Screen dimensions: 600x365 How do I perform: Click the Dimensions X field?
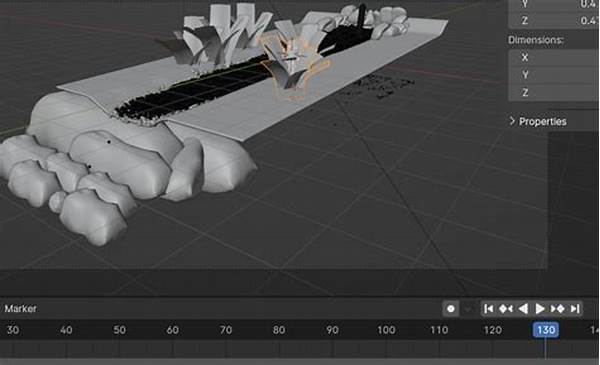pos(554,57)
